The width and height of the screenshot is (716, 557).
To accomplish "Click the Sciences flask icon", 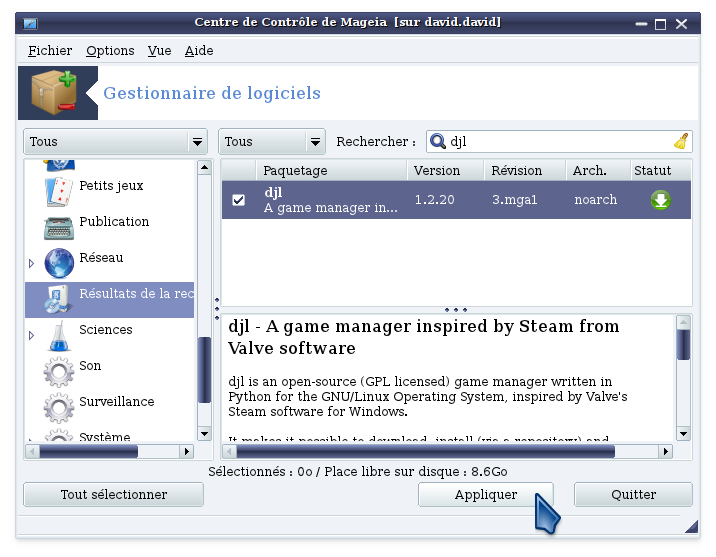I will (59, 336).
